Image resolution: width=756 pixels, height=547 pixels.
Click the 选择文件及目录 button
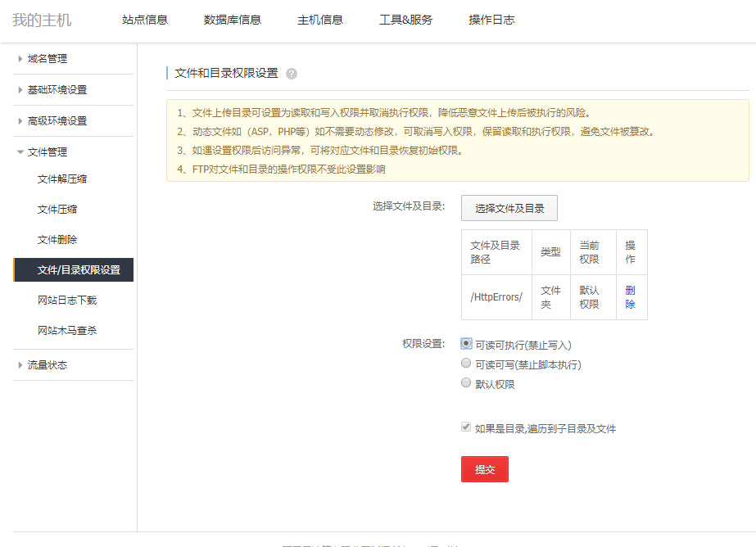coord(509,208)
